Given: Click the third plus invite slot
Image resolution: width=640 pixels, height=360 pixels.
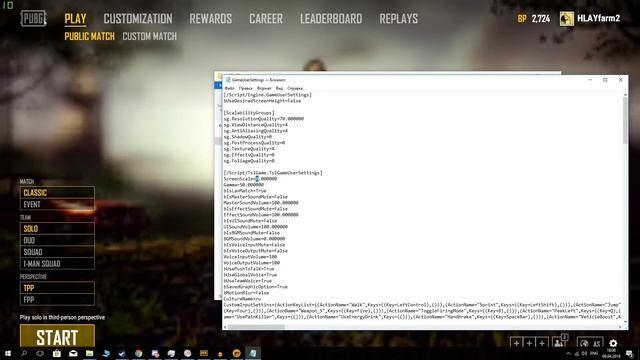Looking at the screenshot, I should [542, 343].
